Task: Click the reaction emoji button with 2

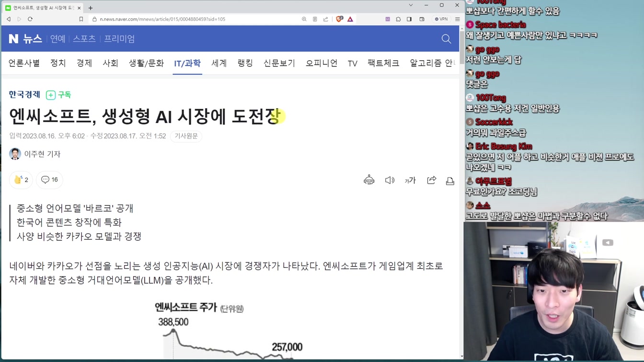Action: (21, 180)
